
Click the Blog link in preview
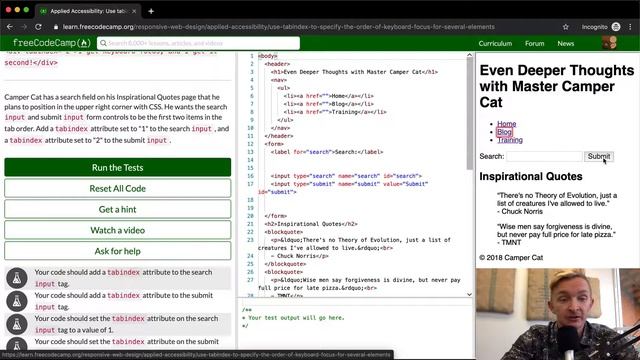504,132
